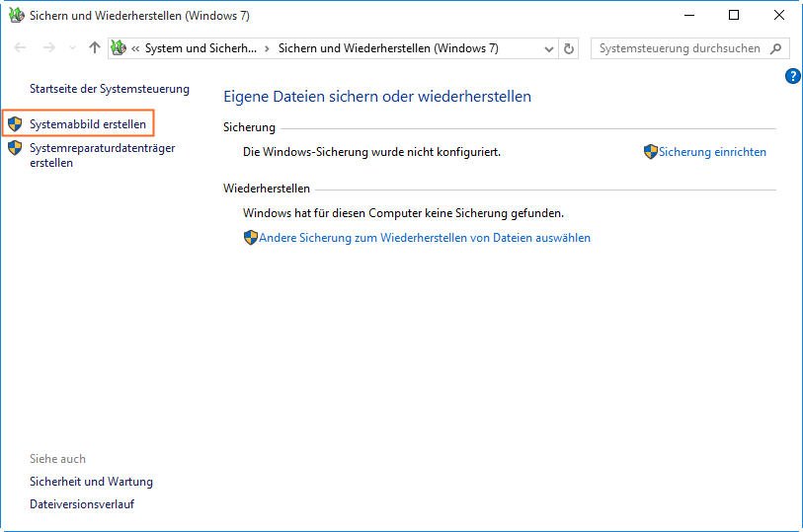
Task: Click the blue help question mark icon
Action: [792, 76]
